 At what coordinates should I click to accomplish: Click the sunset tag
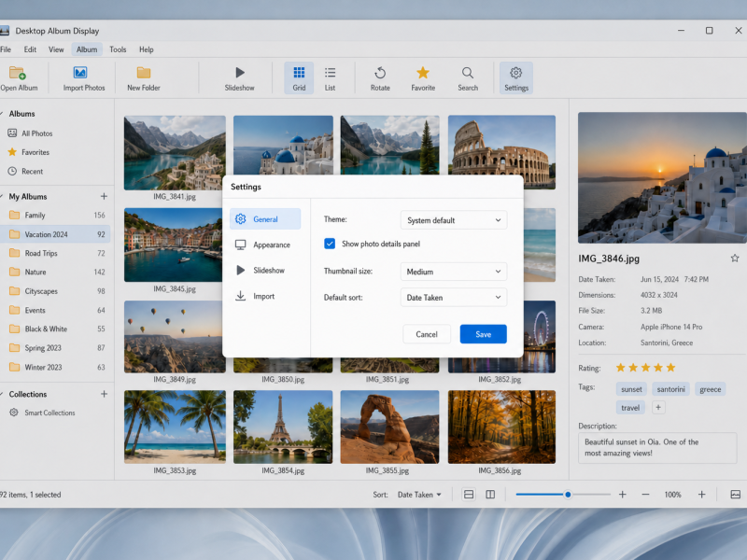click(631, 389)
